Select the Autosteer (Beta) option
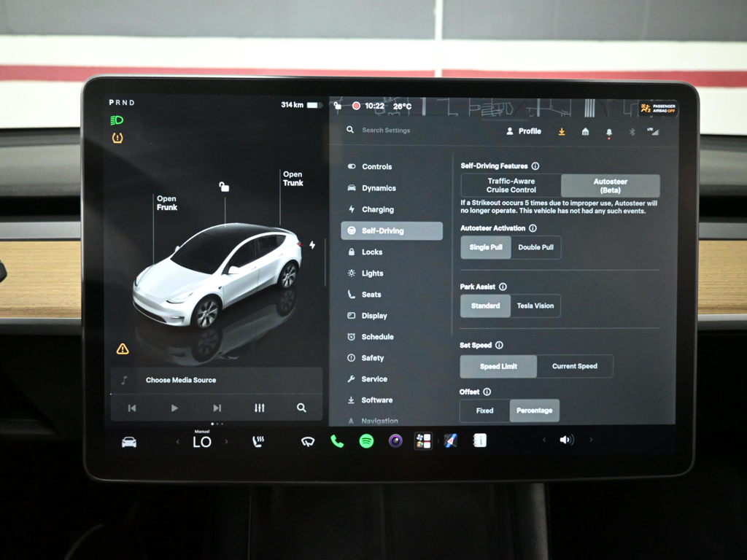 point(611,185)
